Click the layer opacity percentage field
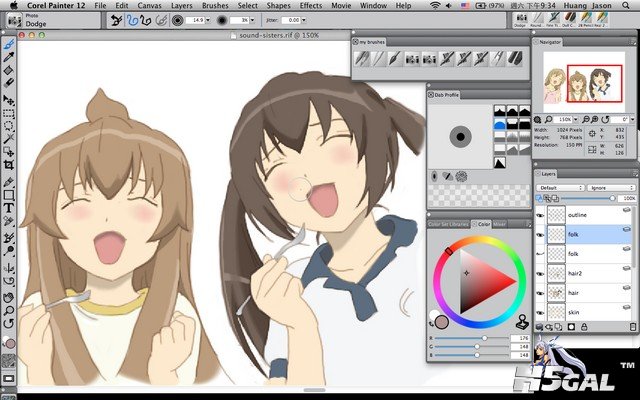The width and height of the screenshot is (640, 400). point(627,198)
